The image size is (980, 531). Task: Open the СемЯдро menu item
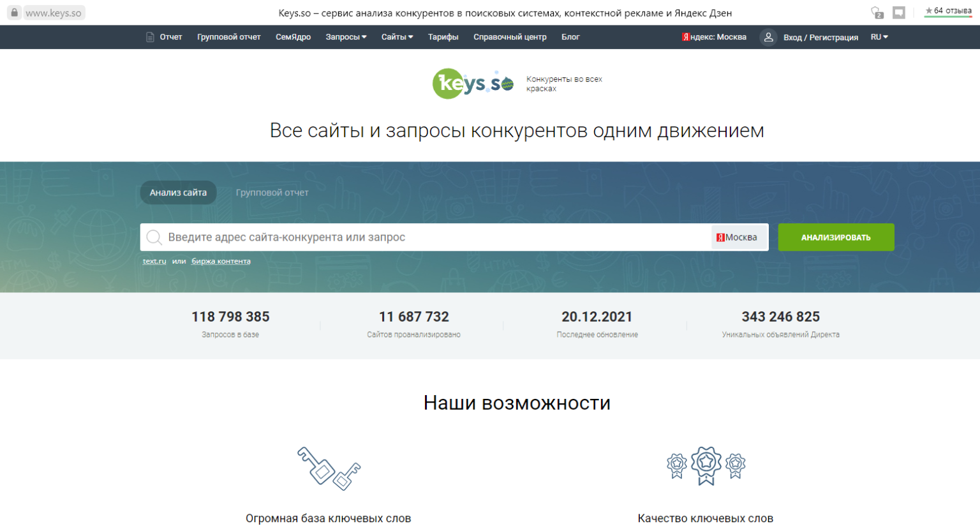[293, 37]
